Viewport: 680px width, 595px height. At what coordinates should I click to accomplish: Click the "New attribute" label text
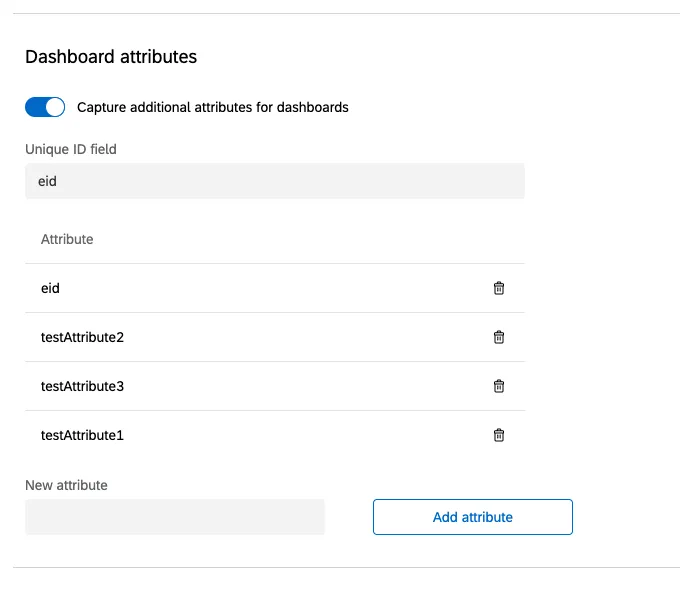[66, 485]
